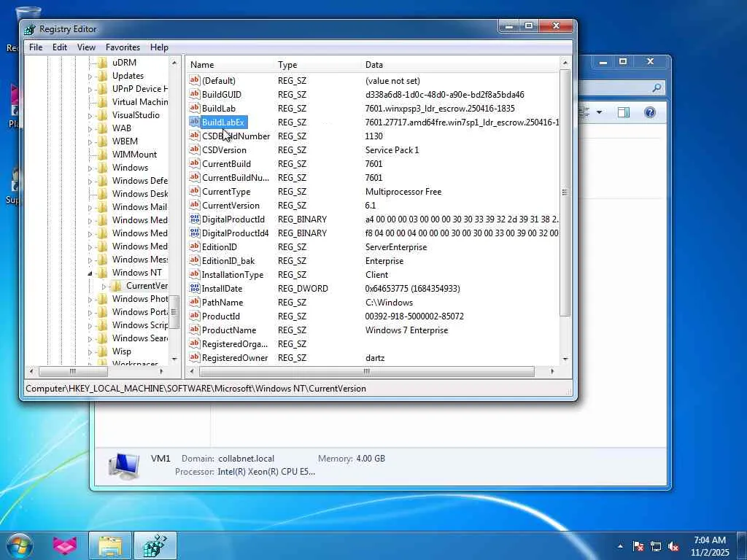This screenshot has width=747, height=560.
Task: Click the values pane vertical scrollbar
Action: click(x=565, y=192)
